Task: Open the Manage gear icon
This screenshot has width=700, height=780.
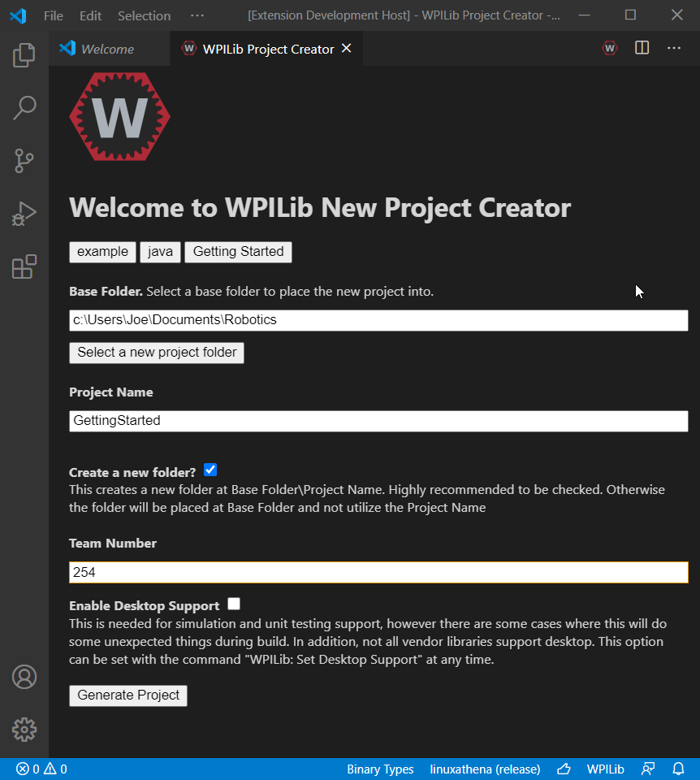Action: 24,730
